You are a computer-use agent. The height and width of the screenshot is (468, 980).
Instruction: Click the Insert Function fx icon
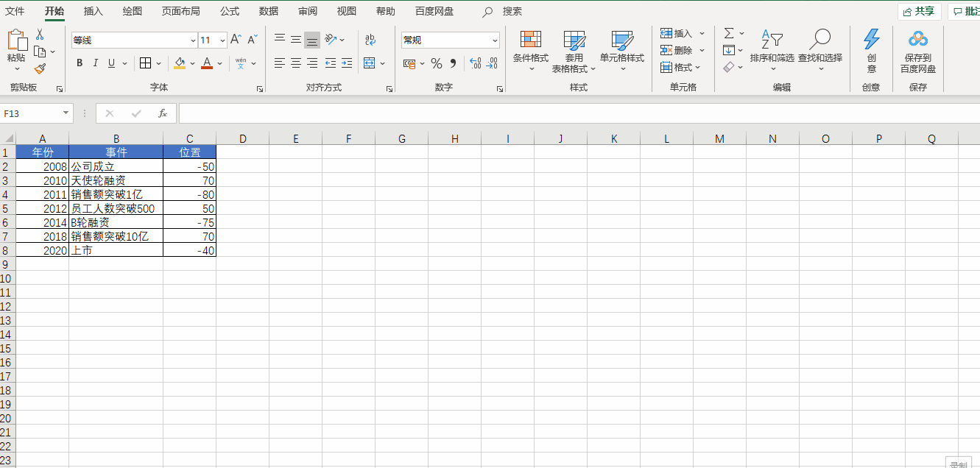pos(163,113)
